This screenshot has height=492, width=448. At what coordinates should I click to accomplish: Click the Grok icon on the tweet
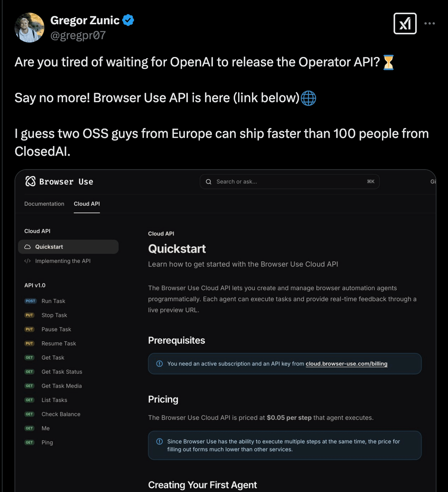[405, 23]
